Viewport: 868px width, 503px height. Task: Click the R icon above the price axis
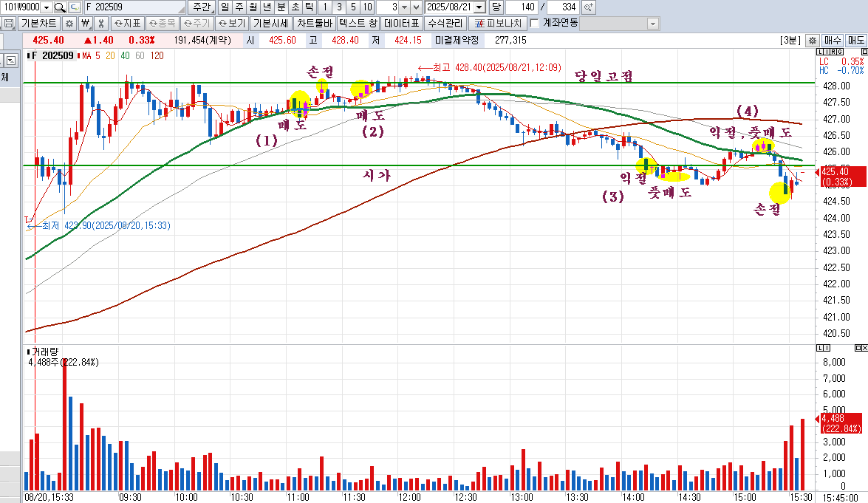(834, 52)
